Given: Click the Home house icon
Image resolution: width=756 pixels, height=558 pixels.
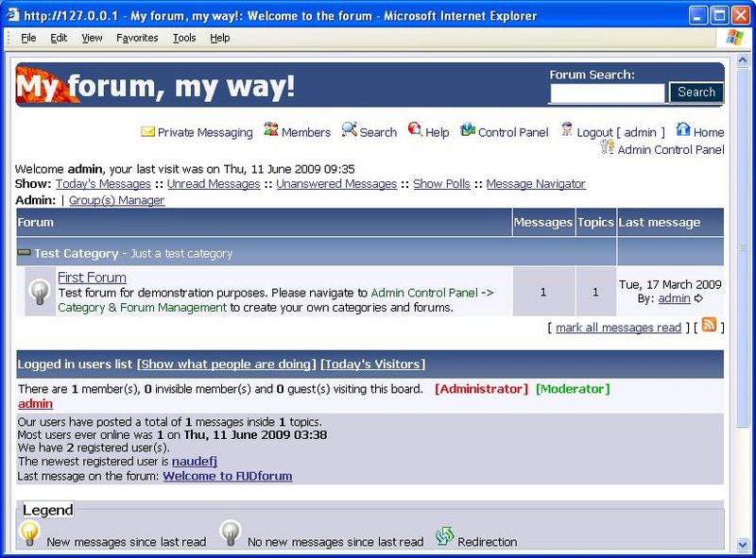Looking at the screenshot, I should [682, 129].
